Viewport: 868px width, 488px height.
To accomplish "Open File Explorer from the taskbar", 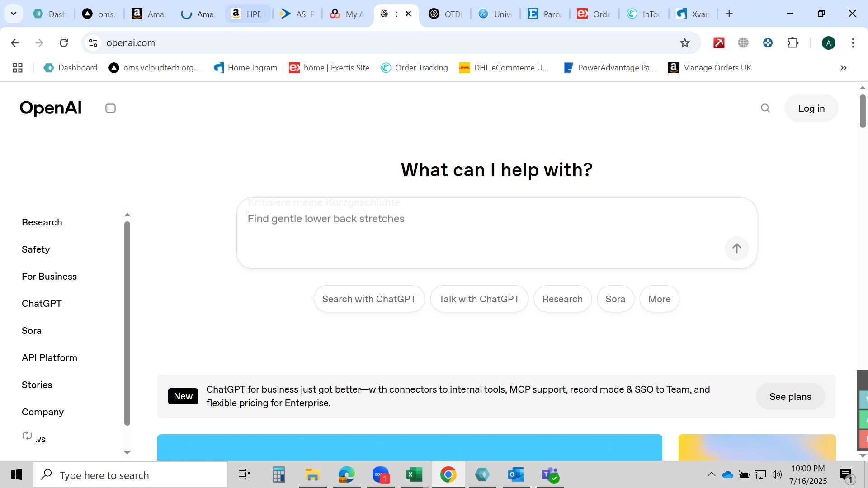I will (312, 475).
